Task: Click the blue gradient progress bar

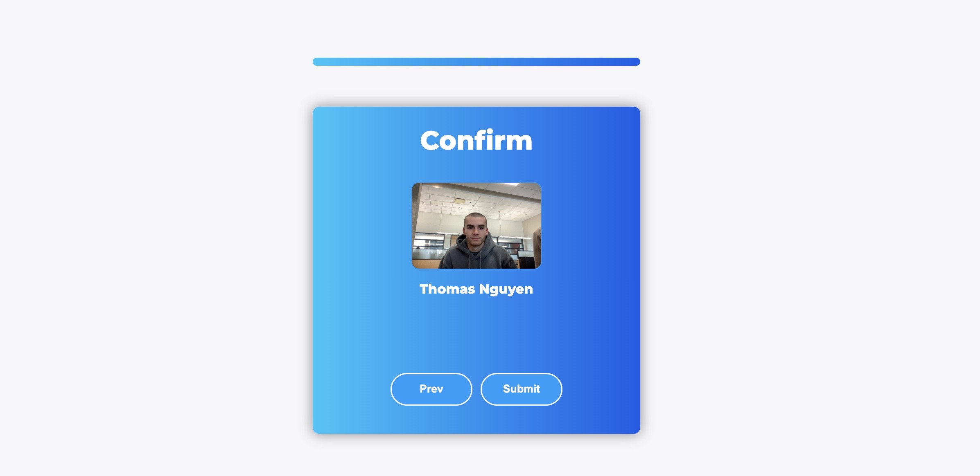Action: (x=476, y=62)
